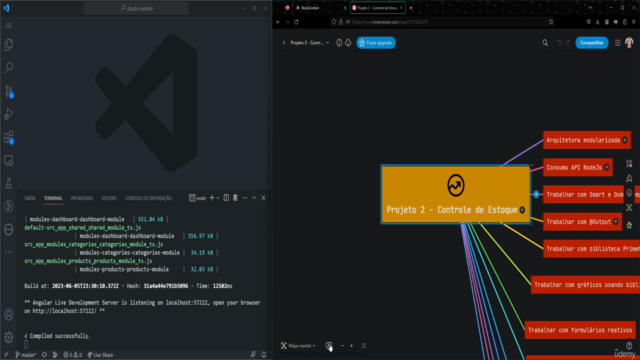
Task: Open the VS Code hamburger menu
Action: 9,26
